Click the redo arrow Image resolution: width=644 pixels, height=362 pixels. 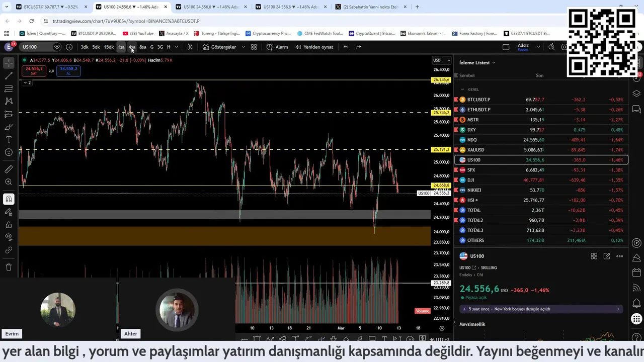pos(358,47)
